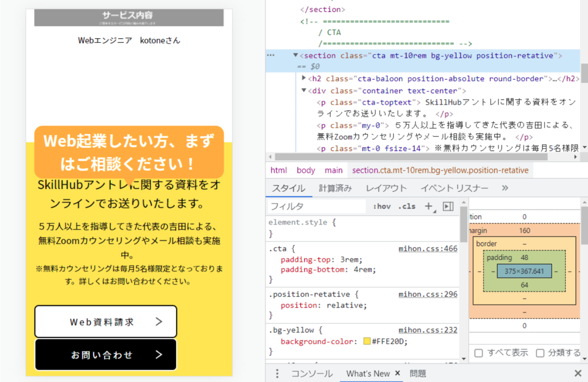
Task: Click the arrow icon on the お問い合わせ button
Action: coord(159,355)
